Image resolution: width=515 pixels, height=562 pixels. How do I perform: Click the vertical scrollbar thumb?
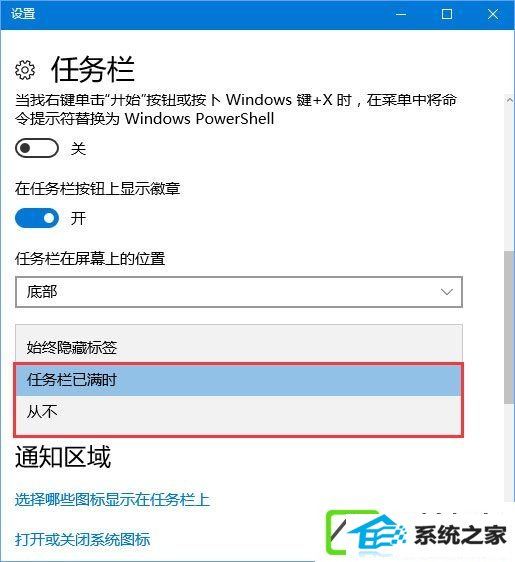(x=509, y=327)
